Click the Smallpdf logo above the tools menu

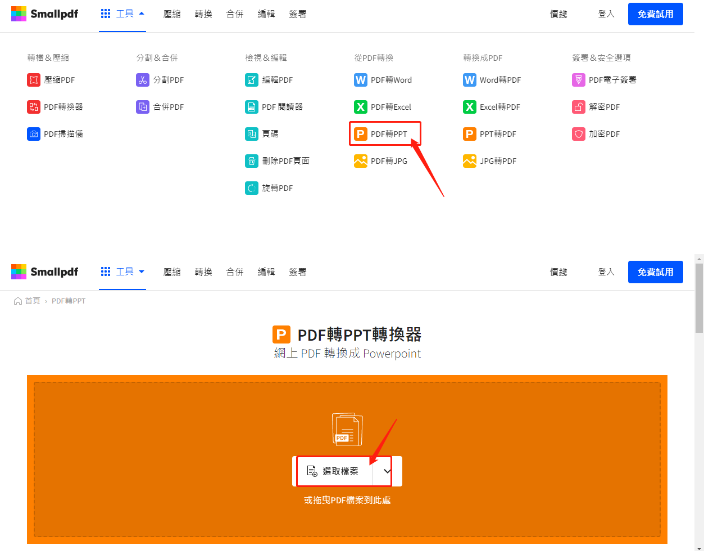(44, 14)
